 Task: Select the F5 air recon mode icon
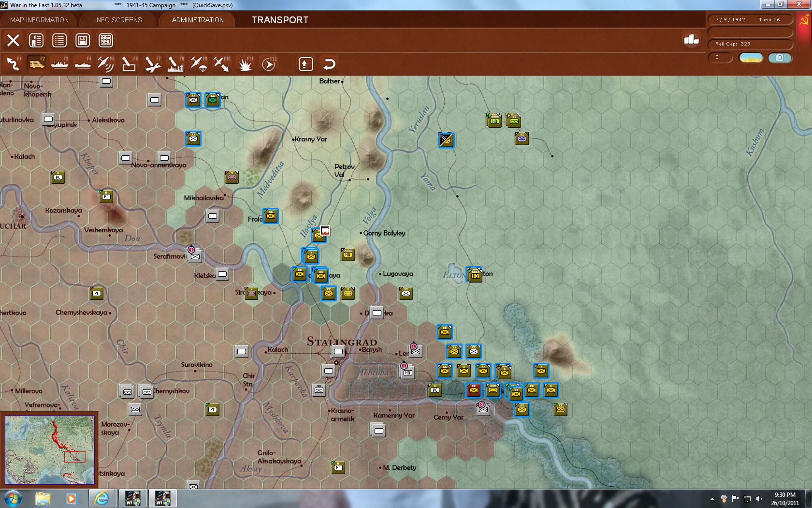point(106,64)
